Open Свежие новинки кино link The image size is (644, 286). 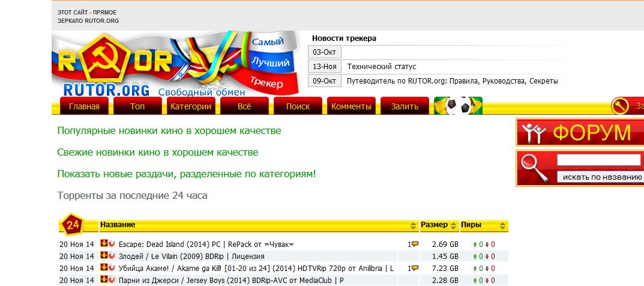(x=158, y=153)
